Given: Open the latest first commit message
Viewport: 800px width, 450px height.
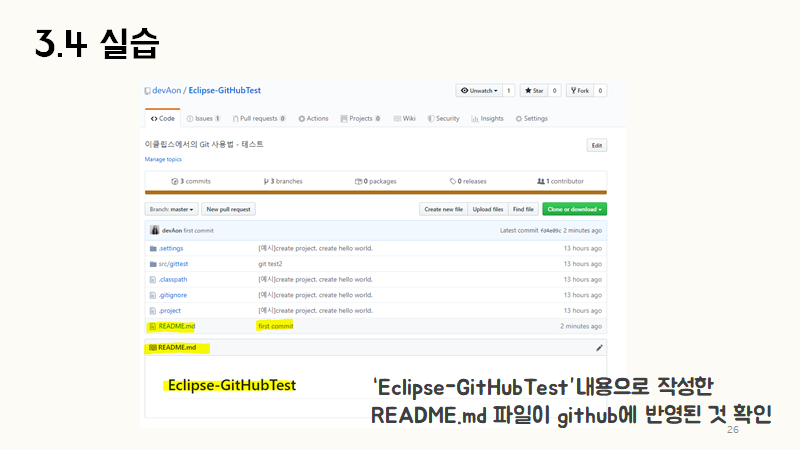Looking at the screenshot, I should [198, 231].
